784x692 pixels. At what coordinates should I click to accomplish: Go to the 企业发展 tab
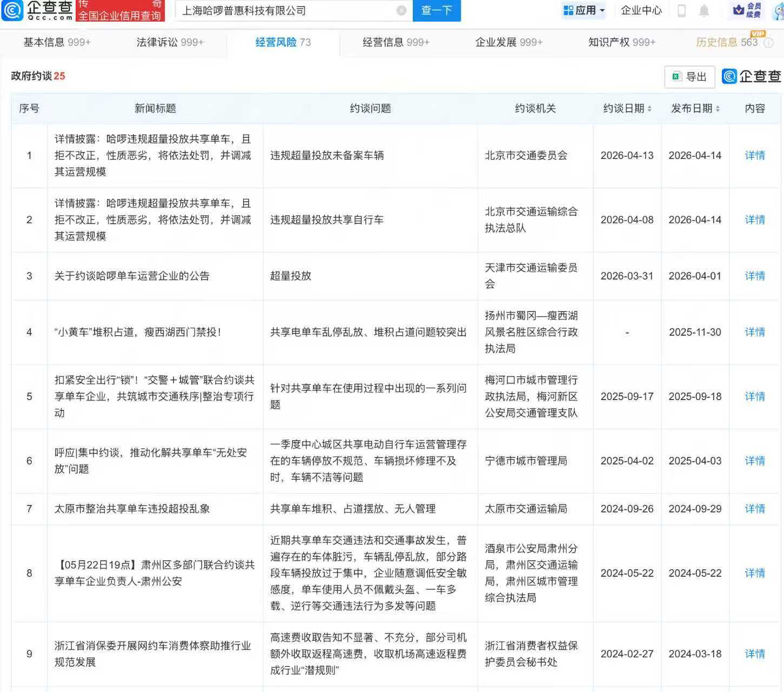tap(509, 42)
